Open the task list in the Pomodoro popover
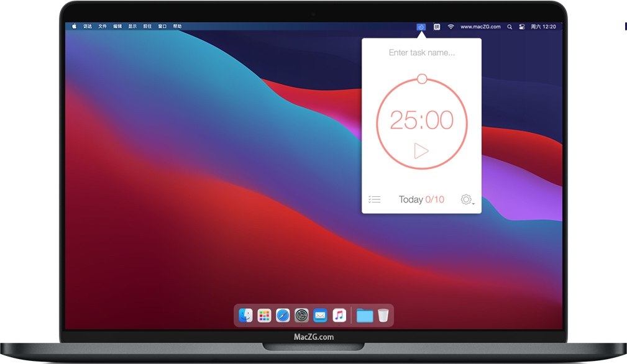This screenshot has width=627, height=364. (375, 199)
